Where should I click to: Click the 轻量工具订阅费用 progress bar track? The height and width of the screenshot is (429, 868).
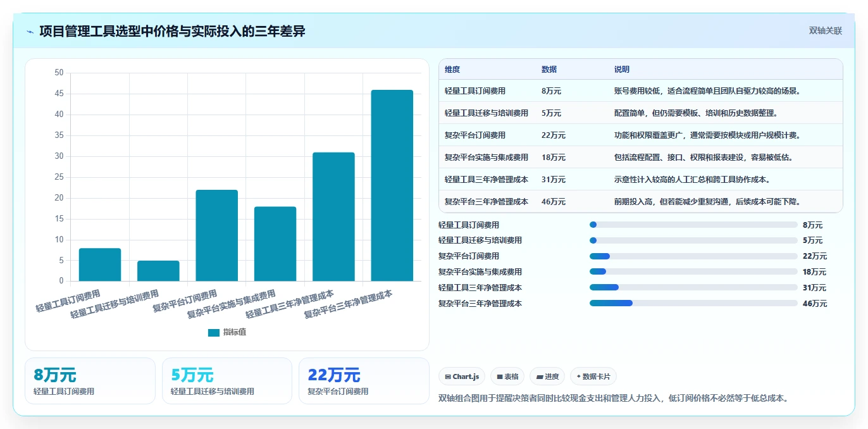coord(693,225)
